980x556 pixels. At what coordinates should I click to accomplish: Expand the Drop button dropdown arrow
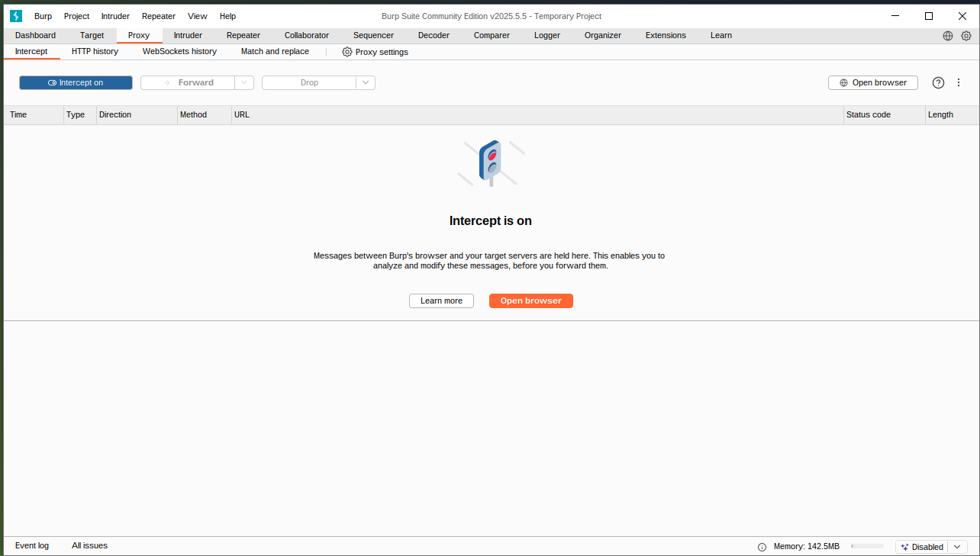click(x=366, y=83)
